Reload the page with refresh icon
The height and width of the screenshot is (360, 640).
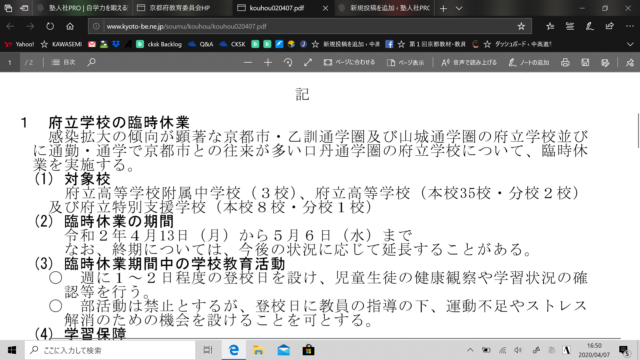[x=50, y=27]
